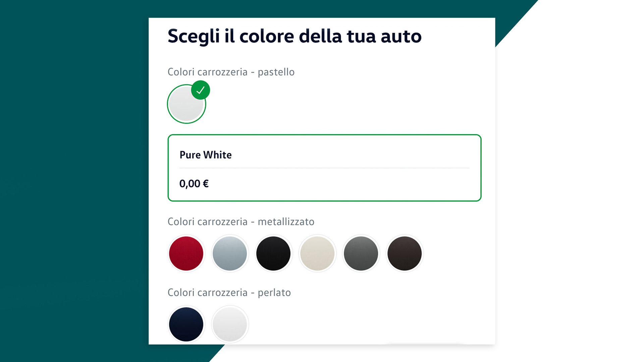Screen dimensions: 644x362
Task: Click the Pure White color name
Action: click(x=206, y=155)
